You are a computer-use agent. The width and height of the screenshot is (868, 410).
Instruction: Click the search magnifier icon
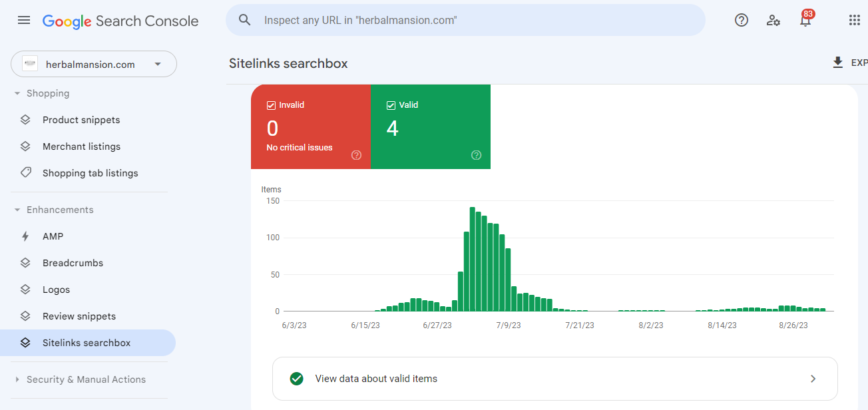click(x=245, y=20)
